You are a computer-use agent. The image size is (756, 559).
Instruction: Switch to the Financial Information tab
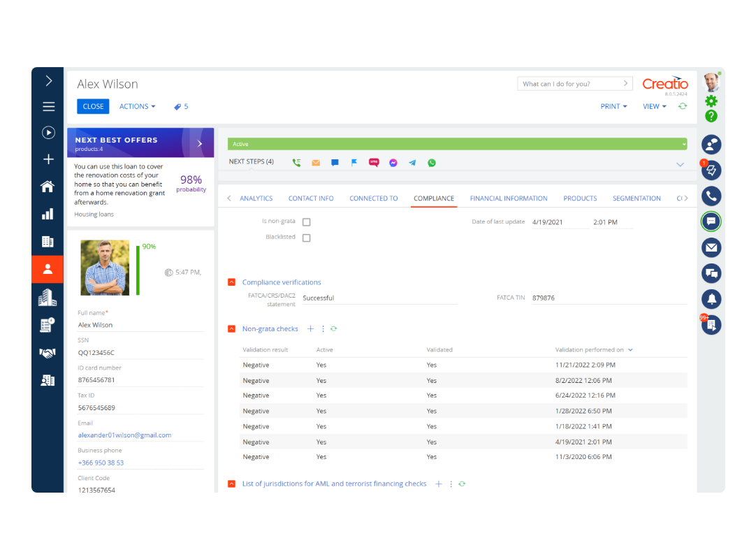point(508,198)
